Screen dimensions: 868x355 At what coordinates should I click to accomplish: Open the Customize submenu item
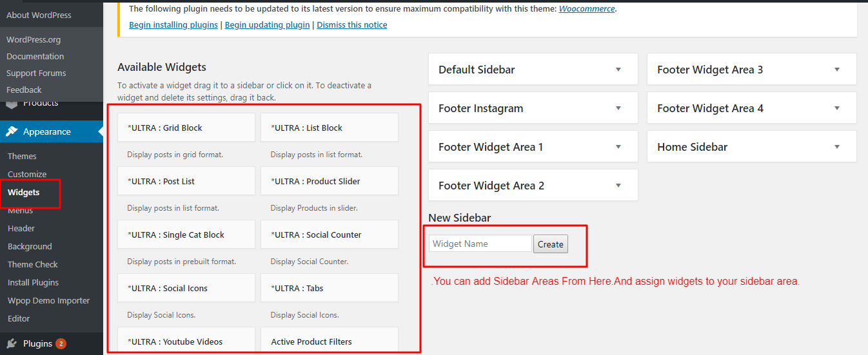(27, 174)
